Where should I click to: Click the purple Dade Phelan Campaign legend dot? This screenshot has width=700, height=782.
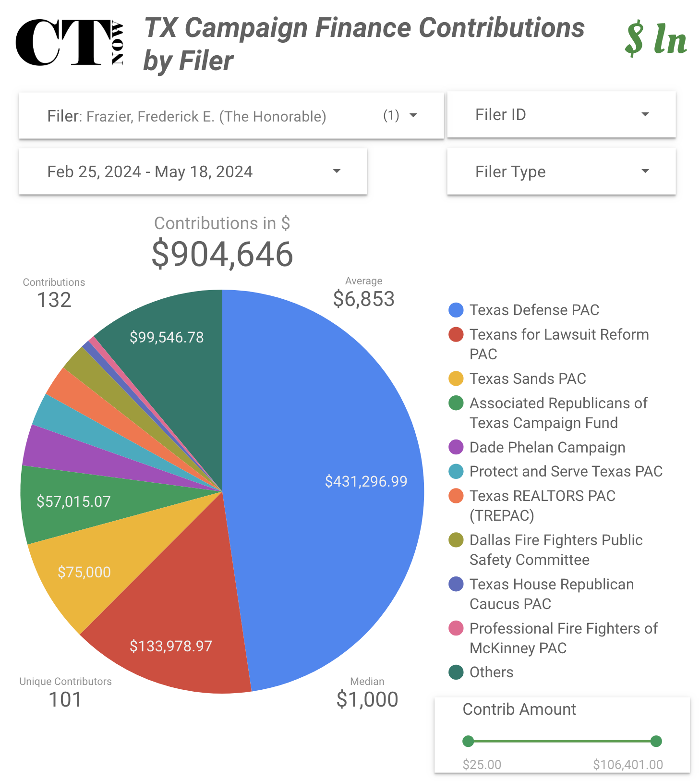456,447
